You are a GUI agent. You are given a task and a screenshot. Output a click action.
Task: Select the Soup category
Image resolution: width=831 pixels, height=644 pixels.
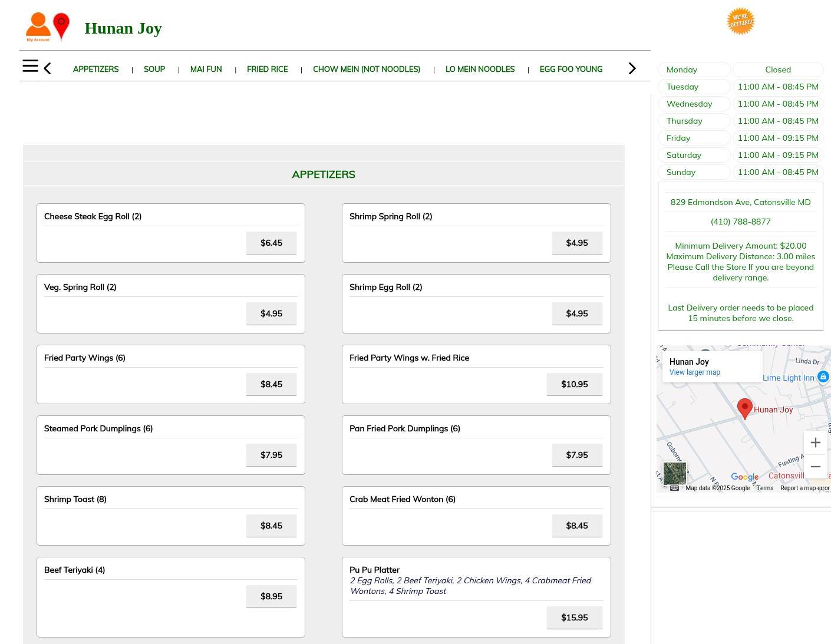[x=154, y=69]
